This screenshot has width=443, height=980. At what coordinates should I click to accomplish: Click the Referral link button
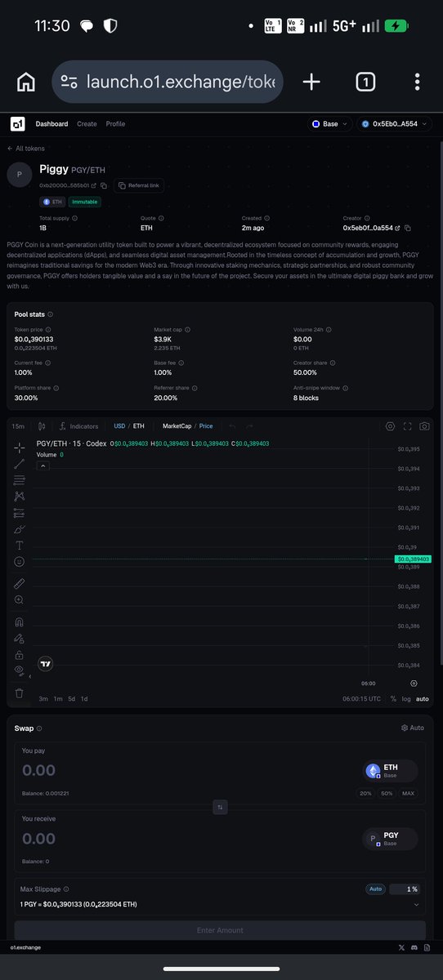point(139,186)
